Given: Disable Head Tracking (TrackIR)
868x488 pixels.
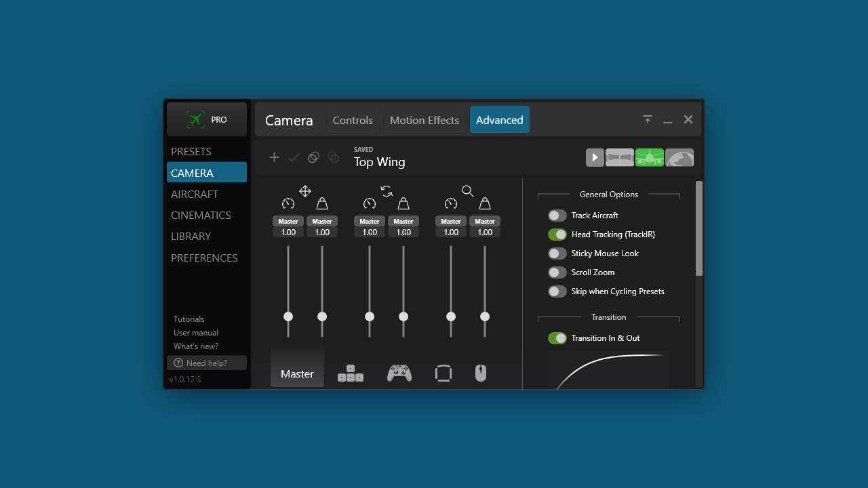Looking at the screenshot, I should pyautogui.click(x=557, y=235).
